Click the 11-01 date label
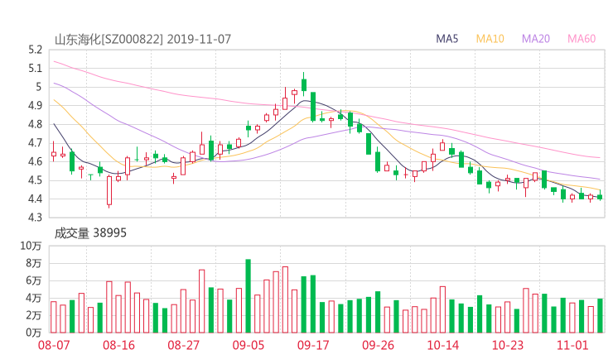Screen dimensions: 613x364 click(572, 345)
